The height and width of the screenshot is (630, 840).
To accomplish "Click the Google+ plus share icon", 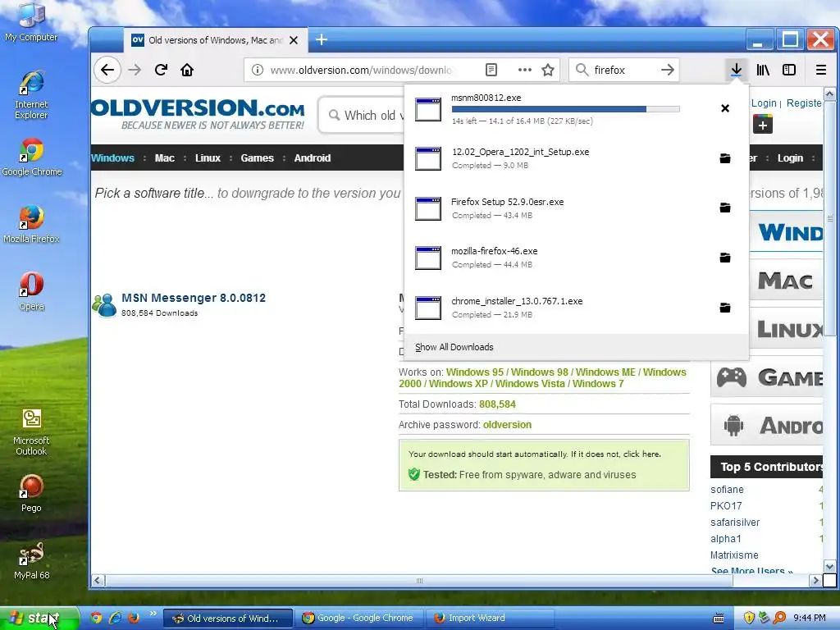I will [x=763, y=125].
